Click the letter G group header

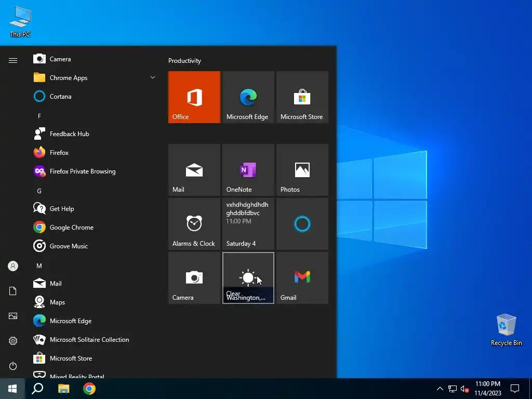click(39, 191)
